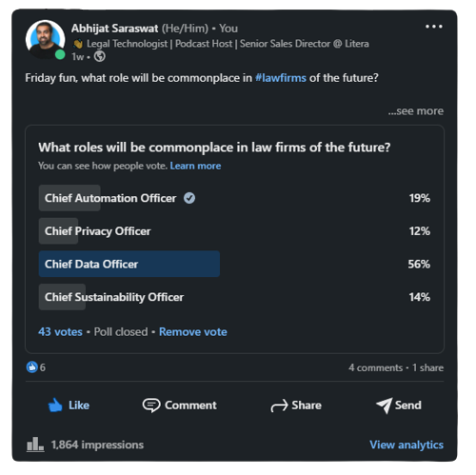Open the #lawfirms hashtag link
The image size is (476, 475).
point(281,78)
